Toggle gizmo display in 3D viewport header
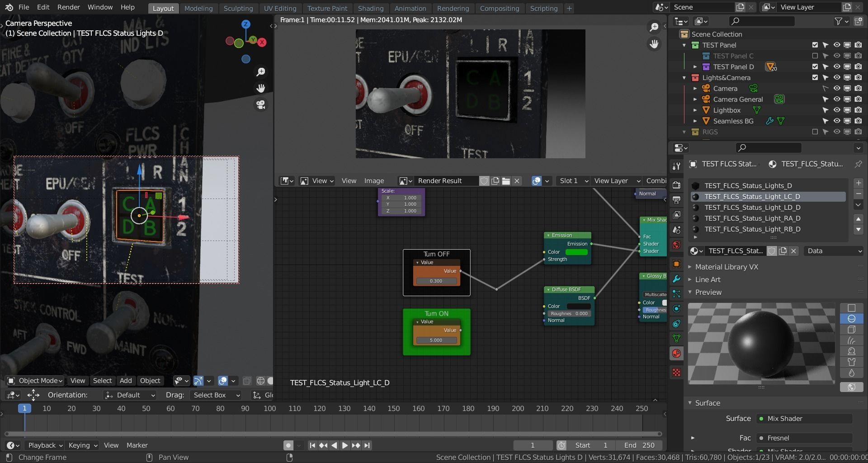This screenshot has height=463, width=868. [x=198, y=381]
